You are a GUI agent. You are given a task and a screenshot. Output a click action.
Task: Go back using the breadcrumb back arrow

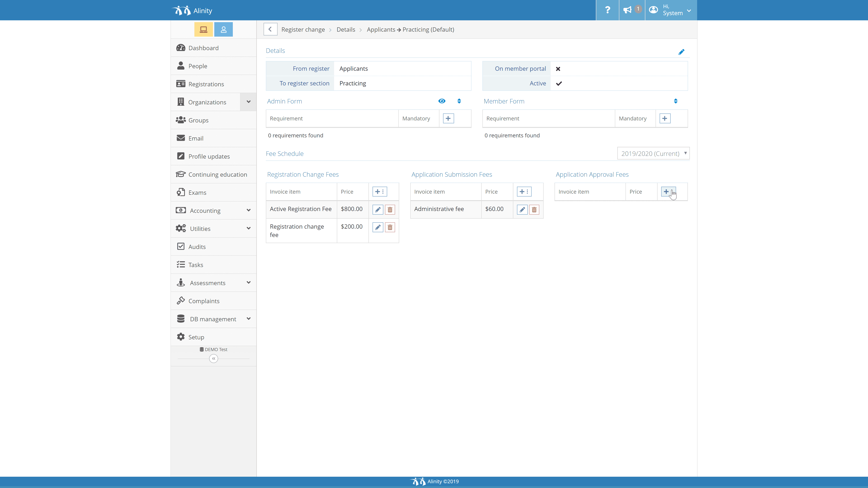[270, 29]
